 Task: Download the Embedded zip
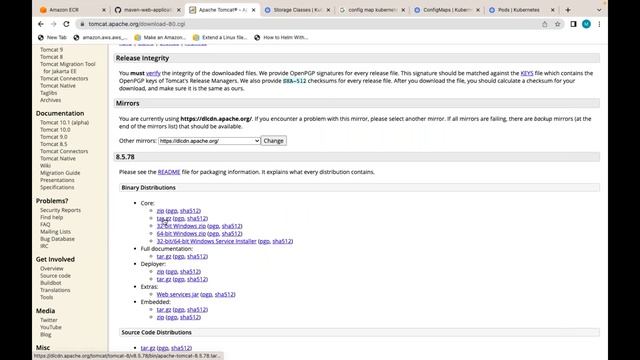pos(160,317)
